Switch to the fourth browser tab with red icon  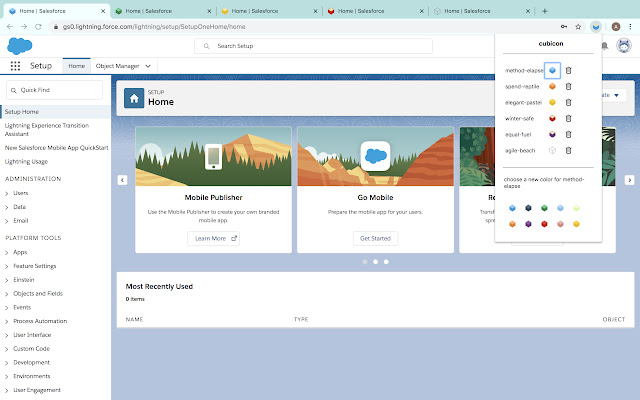(376, 11)
